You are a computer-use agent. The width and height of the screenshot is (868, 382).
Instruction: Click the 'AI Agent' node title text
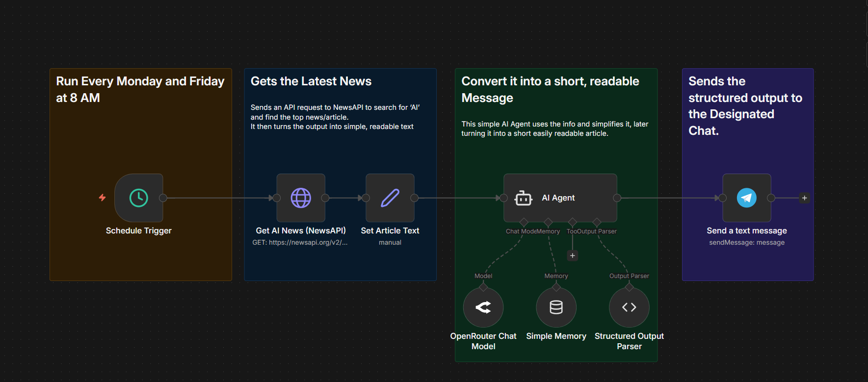(558, 198)
